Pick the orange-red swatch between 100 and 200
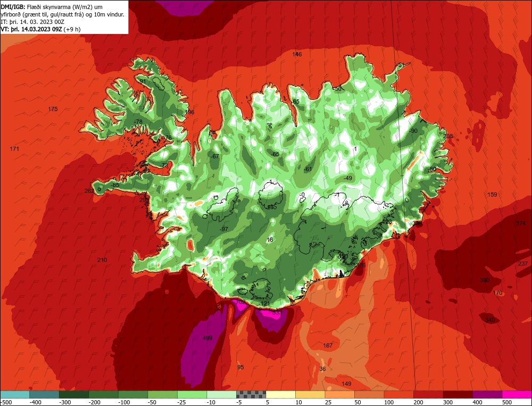The height and width of the screenshot is (406, 532). click(x=398, y=394)
